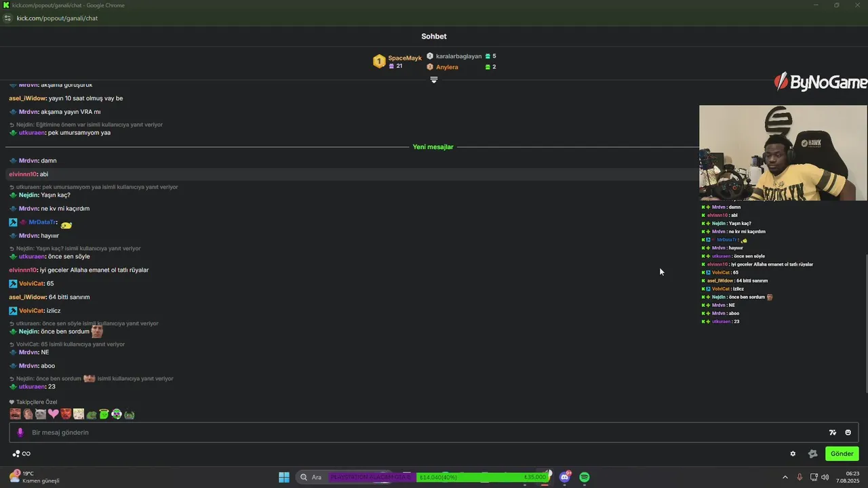Click utkuraen's name on the '23' message
This screenshot has width=868, height=488.
32,386
